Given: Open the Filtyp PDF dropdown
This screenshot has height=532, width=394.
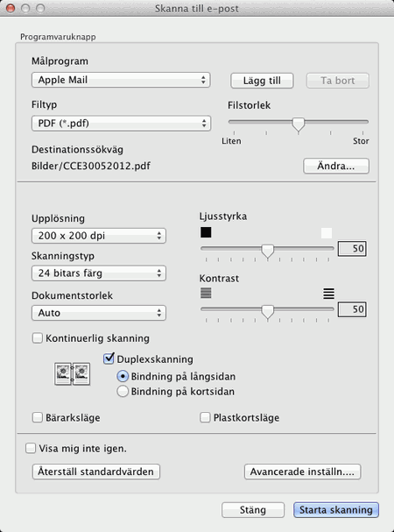Looking at the screenshot, I should click(x=121, y=124).
